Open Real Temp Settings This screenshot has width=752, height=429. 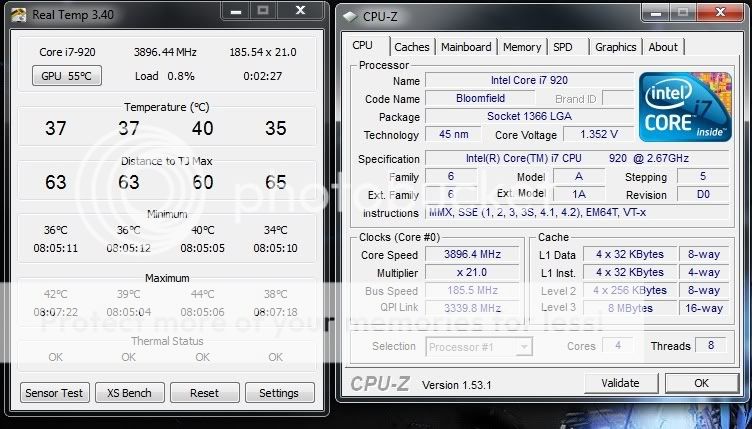pos(279,393)
